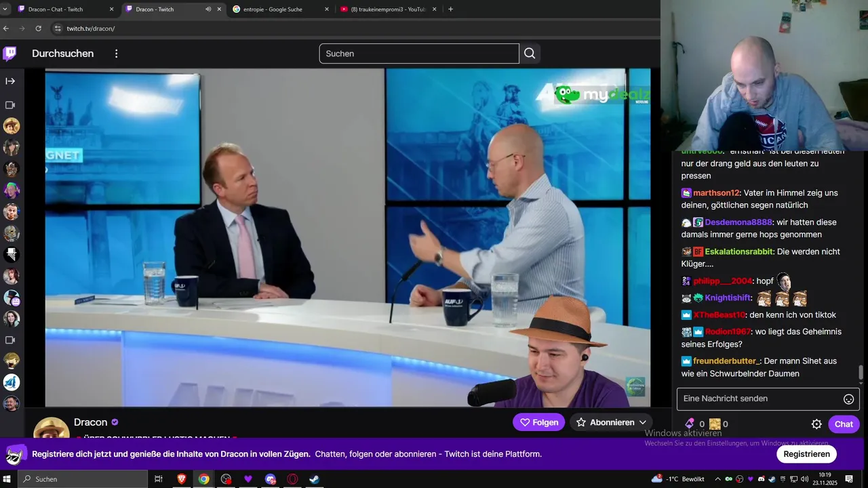Image resolution: width=868 pixels, height=488 pixels.
Task: Open user XTheBeast10 in chat
Action: [x=719, y=315]
